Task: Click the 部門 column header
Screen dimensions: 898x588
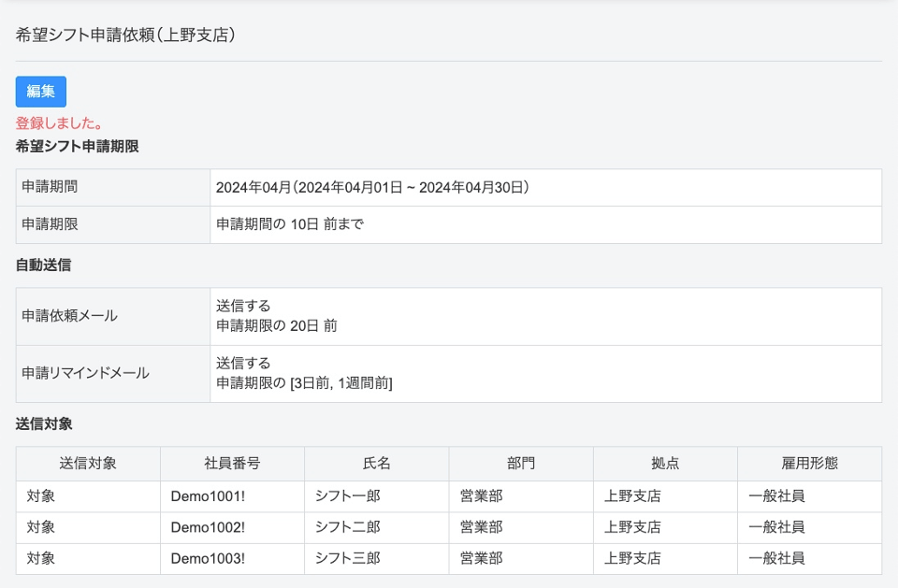Action: (521, 464)
